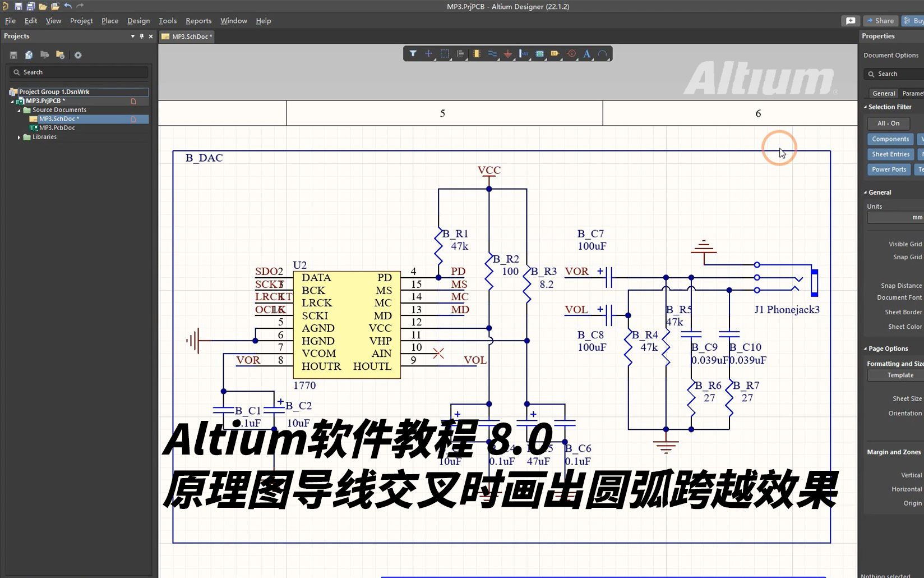Image resolution: width=924 pixels, height=578 pixels.
Task: Click the Undo arrow icon
Action: pyautogui.click(x=67, y=5)
